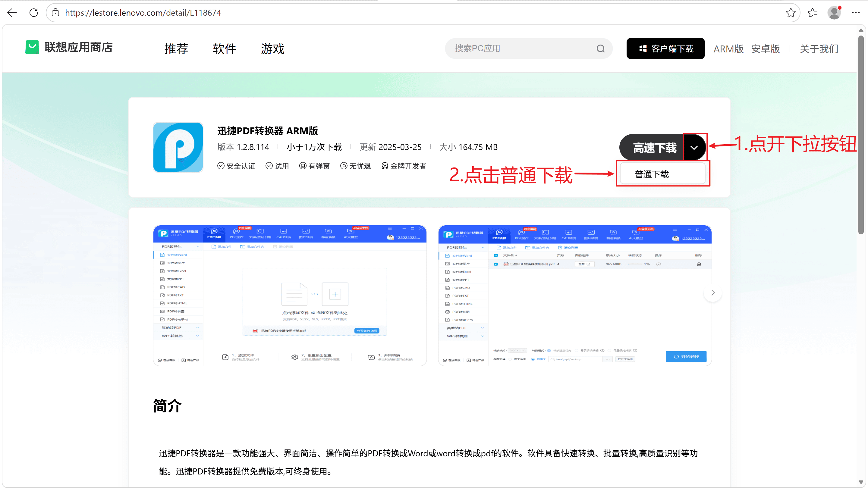Click the Lenovo App Store logo

[x=69, y=48]
